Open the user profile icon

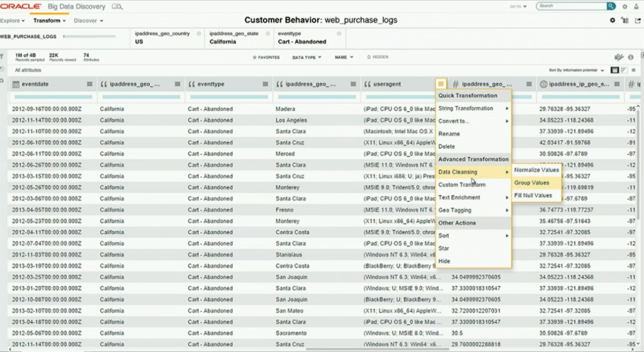pyautogui.click(x=636, y=7)
